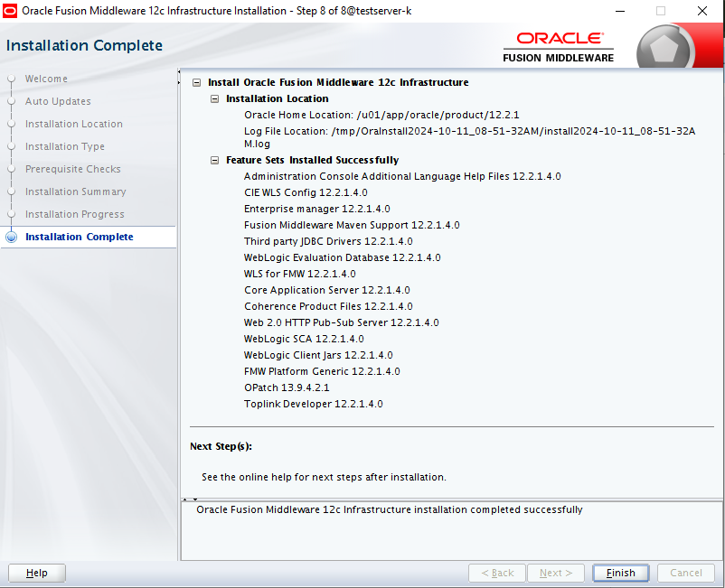
Task: Click the Welcome step node circle
Action: pyautogui.click(x=12, y=79)
